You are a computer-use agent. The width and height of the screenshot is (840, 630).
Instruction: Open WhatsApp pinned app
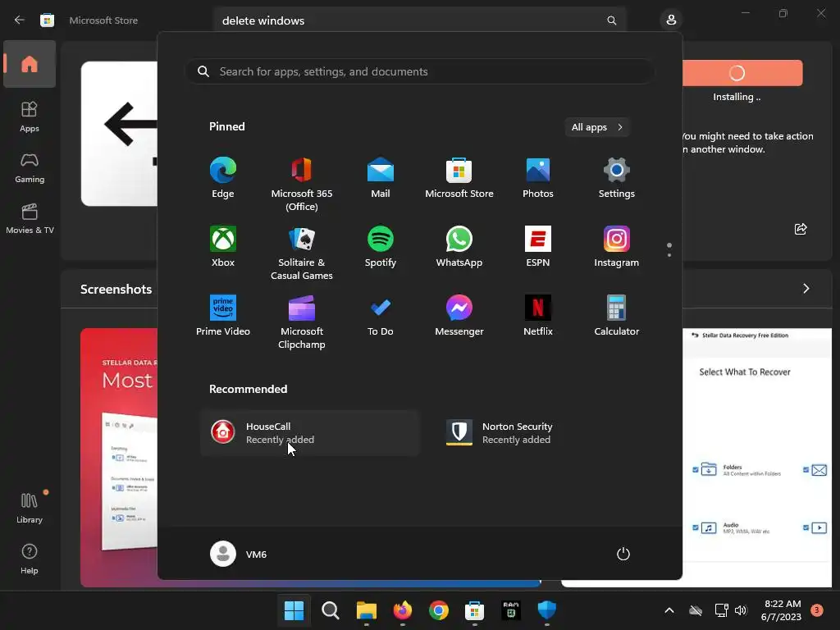click(459, 246)
